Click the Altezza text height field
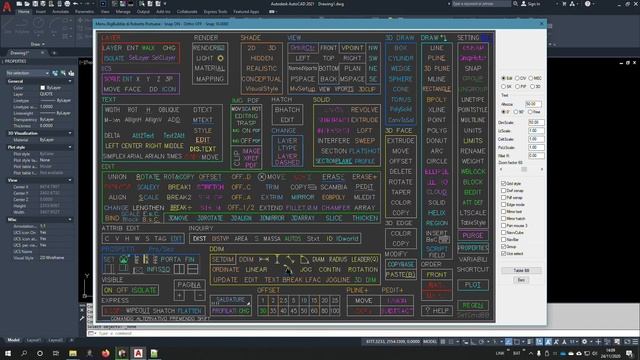 coord(533,104)
